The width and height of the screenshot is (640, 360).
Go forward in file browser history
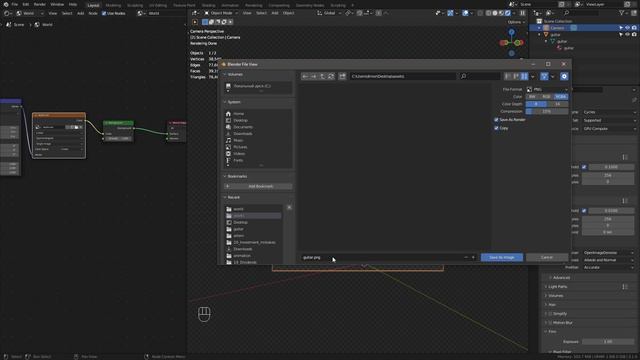point(313,76)
